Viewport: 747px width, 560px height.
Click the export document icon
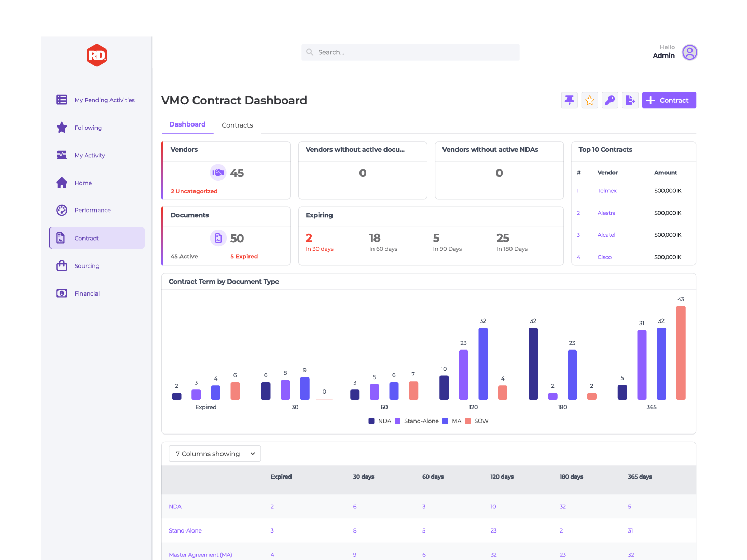(x=630, y=100)
